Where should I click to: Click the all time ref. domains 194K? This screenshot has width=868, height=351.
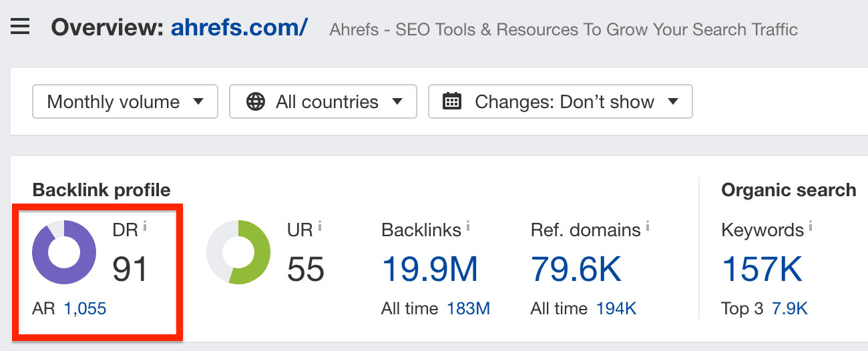(x=616, y=309)
